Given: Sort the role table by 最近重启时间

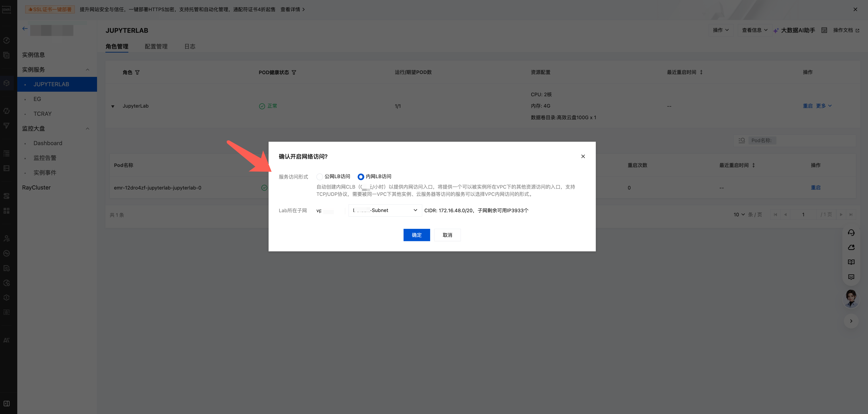Looking at the screenshot, I should pos(701,72).
